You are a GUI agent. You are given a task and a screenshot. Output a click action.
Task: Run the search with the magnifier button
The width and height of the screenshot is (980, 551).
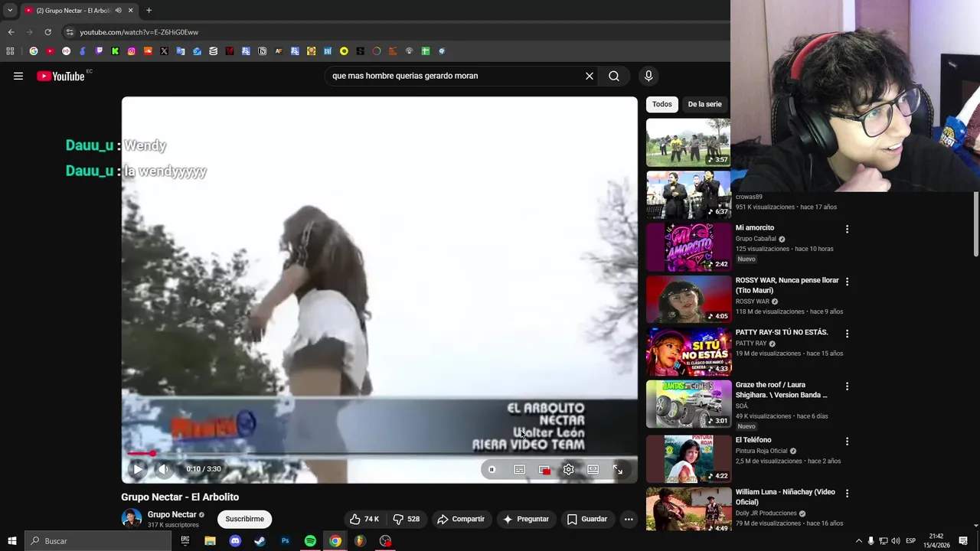[x=614, y=76]
